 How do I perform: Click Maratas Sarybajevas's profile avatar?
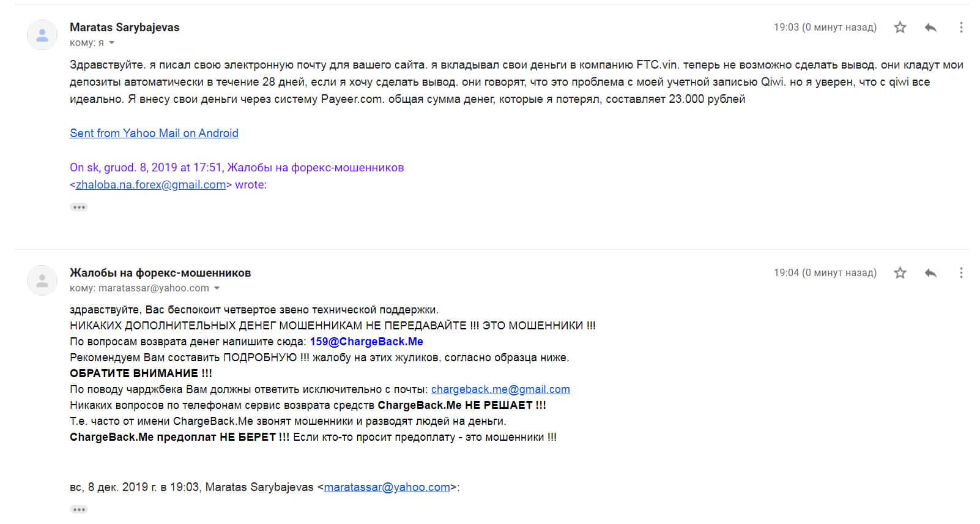click(42, 35)
